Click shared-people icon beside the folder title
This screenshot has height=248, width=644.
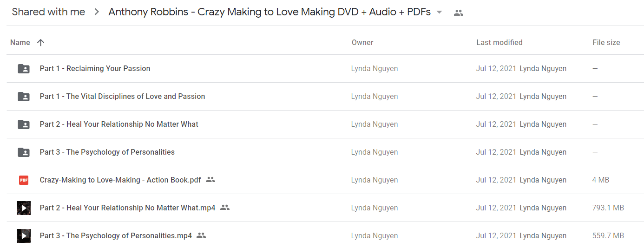(x=459, y=13)
